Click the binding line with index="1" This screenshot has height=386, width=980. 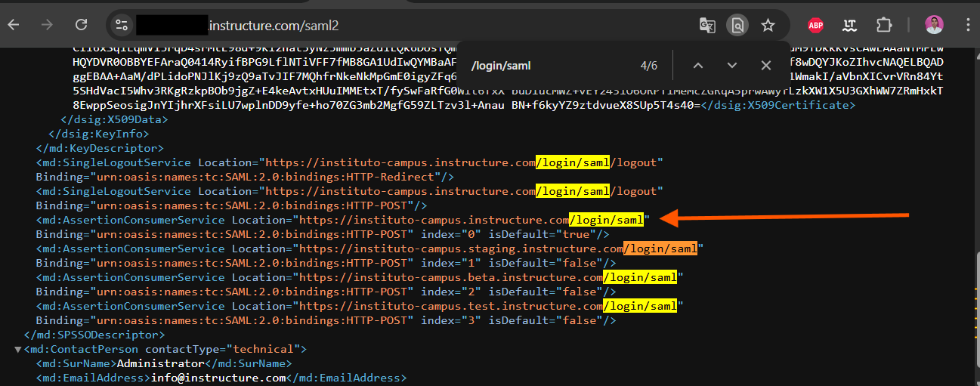click(x=326, y=263)
